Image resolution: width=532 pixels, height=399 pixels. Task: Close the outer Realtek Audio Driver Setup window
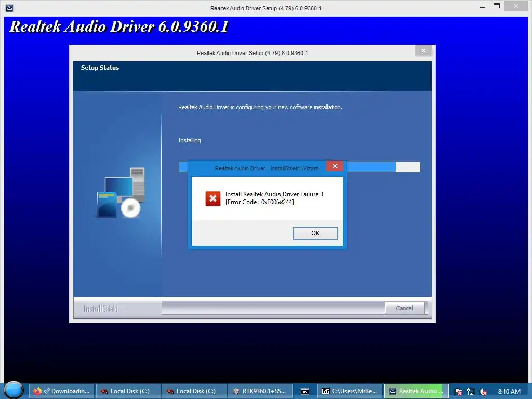tap(516, 6)
